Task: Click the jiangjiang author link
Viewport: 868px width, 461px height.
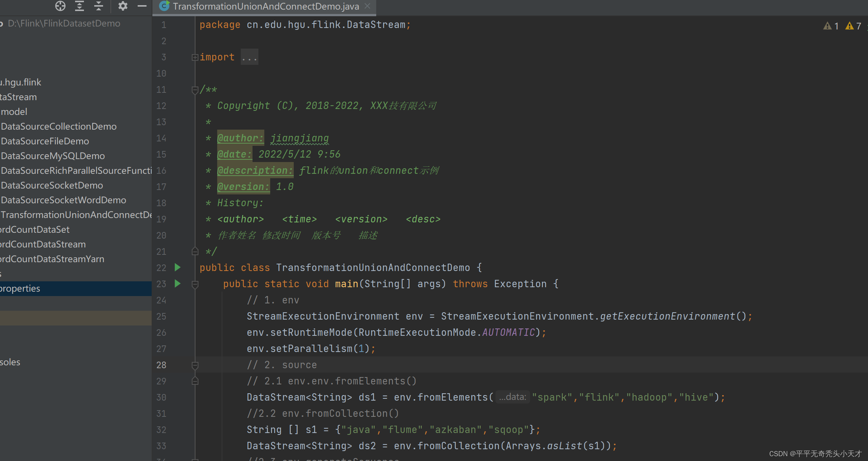Action: pyautogui.click(x=299, y=138)
